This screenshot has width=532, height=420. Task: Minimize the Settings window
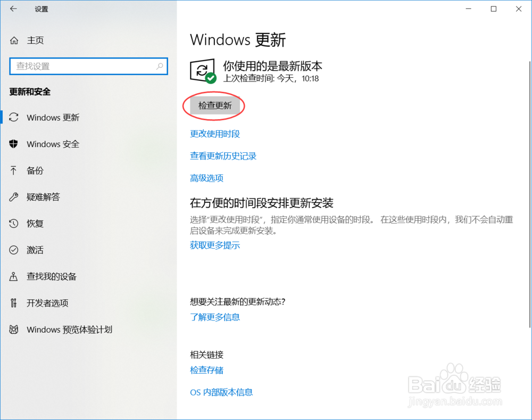tap(469, 9)
